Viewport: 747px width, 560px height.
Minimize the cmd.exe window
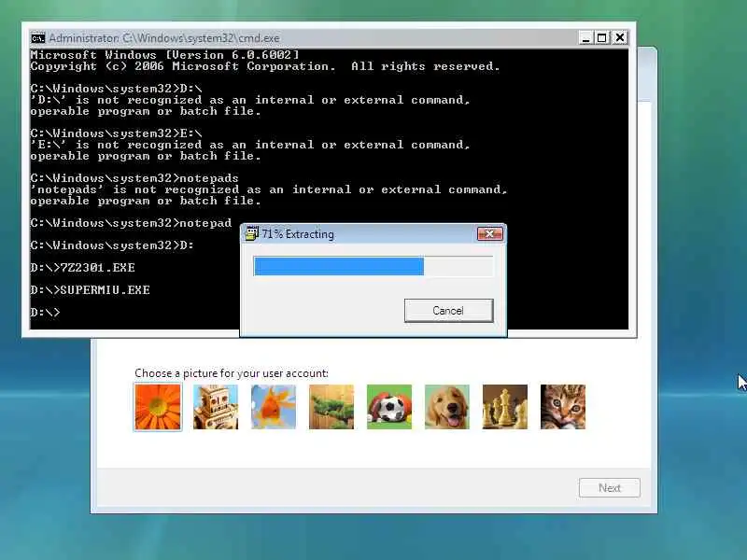point(585,37)
